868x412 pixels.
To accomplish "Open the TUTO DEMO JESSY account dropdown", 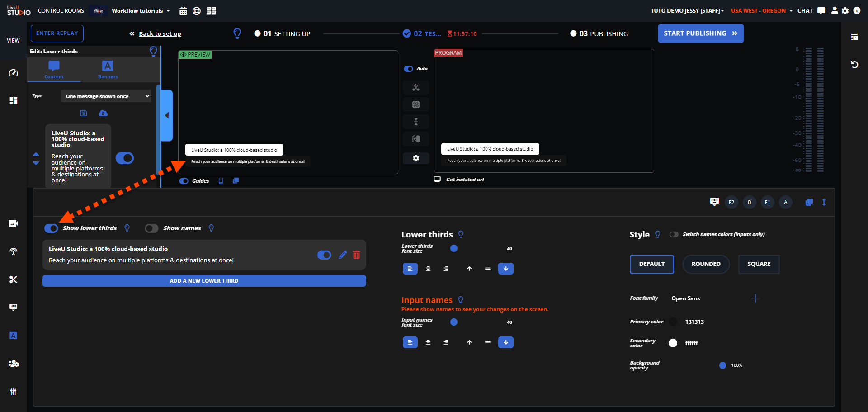I will pos(687,11).
